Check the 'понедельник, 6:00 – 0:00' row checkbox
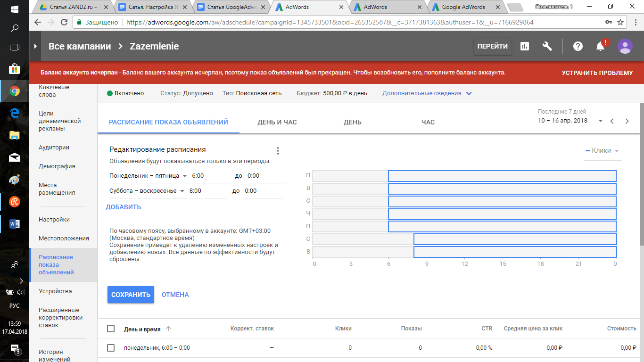Viewport: 644px width, 362px height. (111, 348)
